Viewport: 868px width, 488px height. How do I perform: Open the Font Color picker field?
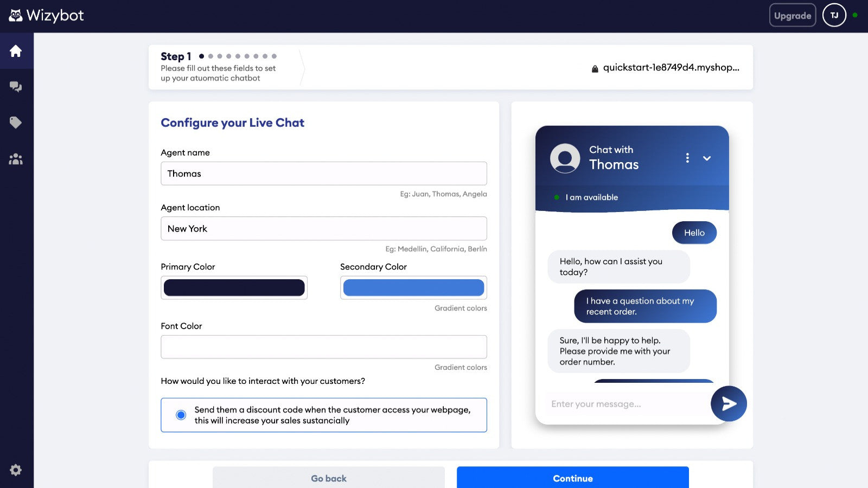(324, 347)
